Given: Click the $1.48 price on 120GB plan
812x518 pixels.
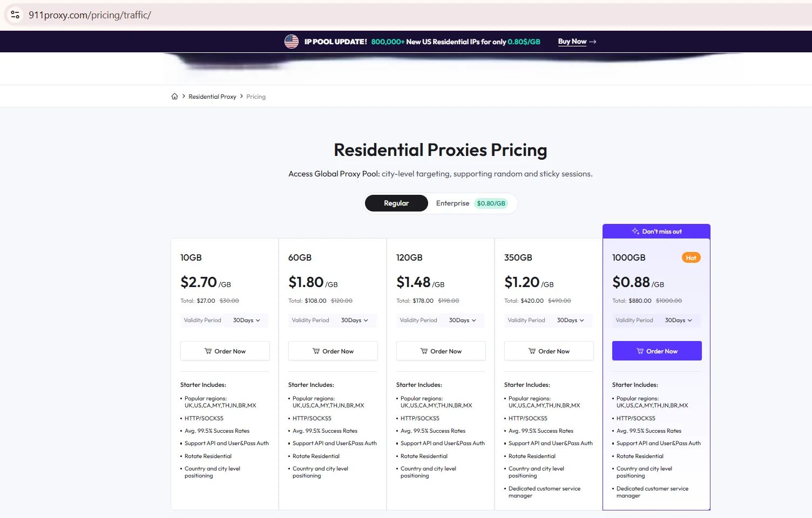Looking at the screenshot, I should click(x=414, y=282).
